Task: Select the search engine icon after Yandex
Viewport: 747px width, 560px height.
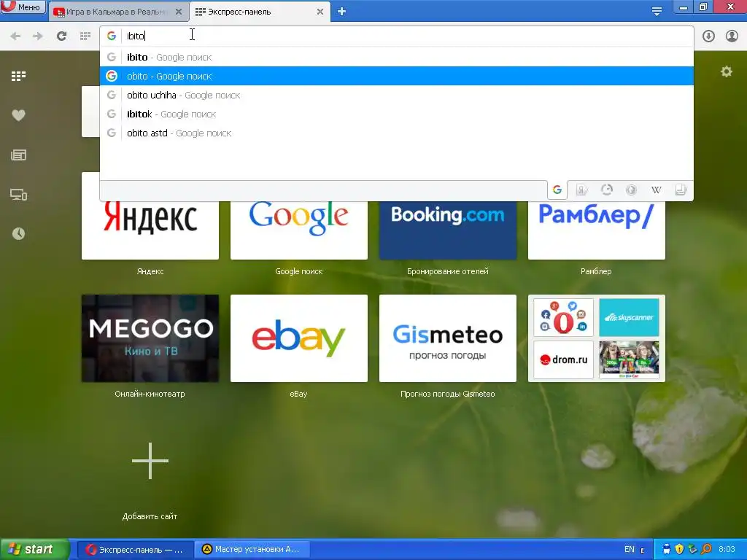Action: click(x=606, y=190)
